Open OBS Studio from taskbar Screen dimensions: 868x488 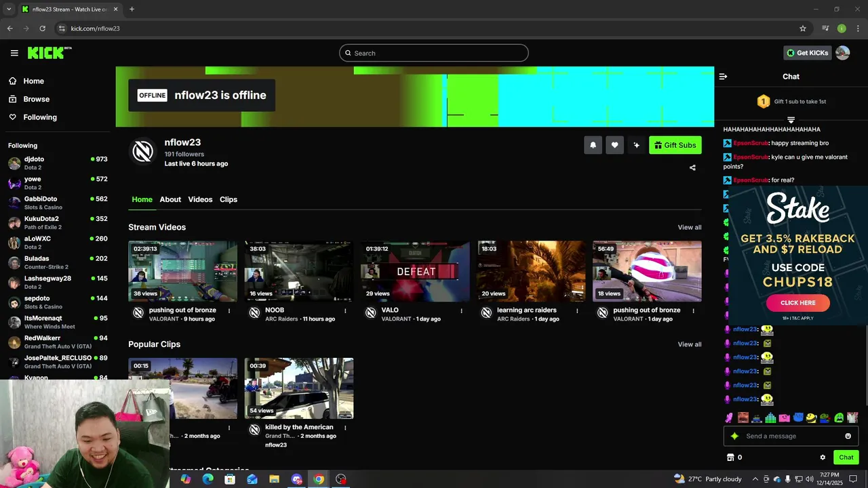pyautogui.click(x=341, y=479)
